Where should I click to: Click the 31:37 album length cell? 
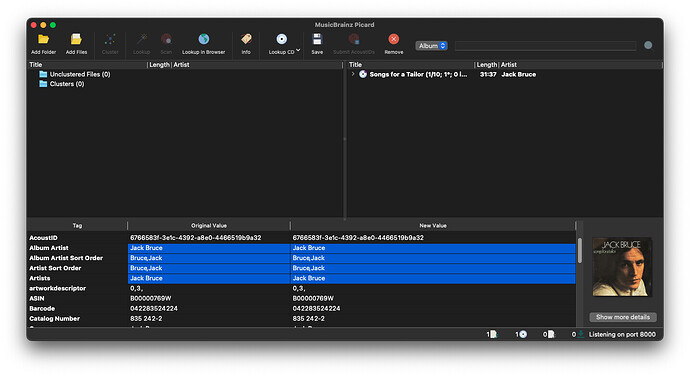[488, 74]
